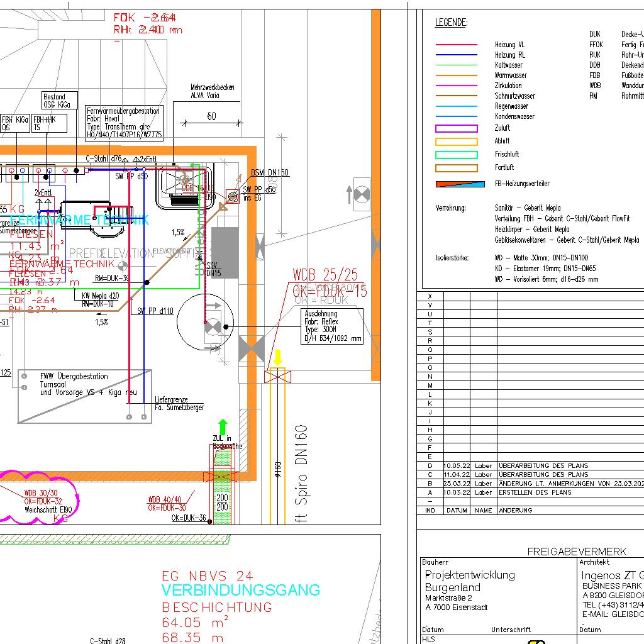Click the ALVA Varia utility sink symbol

pyautogui.click(x=185, y=187)
